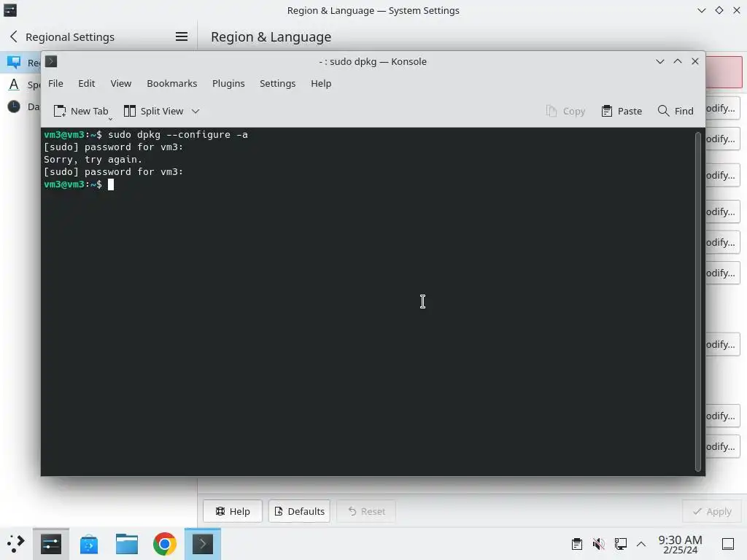Expand hidden system tray icons

[641, 544]
